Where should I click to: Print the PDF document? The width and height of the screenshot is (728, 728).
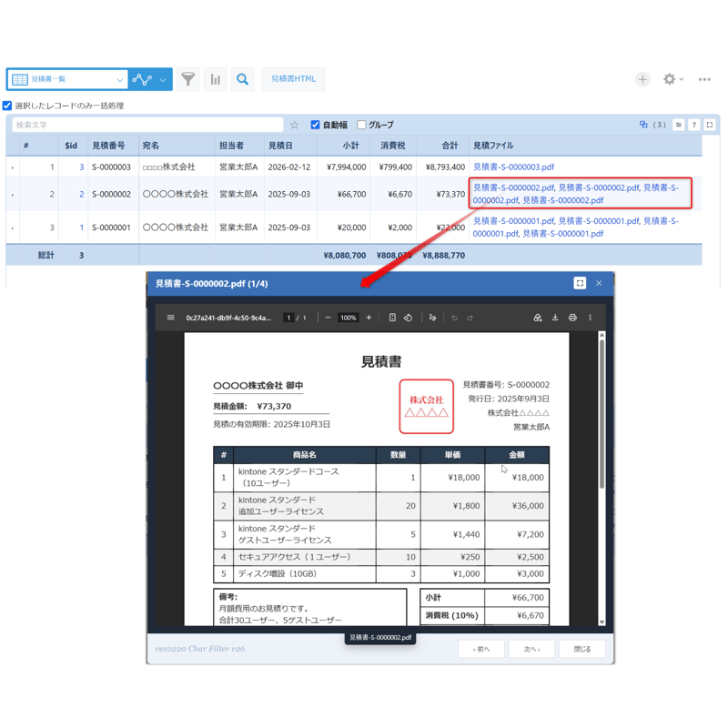tap(572, 318)
